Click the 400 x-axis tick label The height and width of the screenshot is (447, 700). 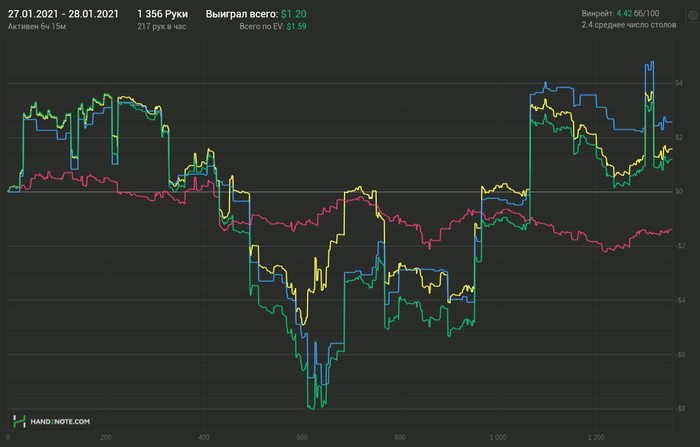pos(204,437)
